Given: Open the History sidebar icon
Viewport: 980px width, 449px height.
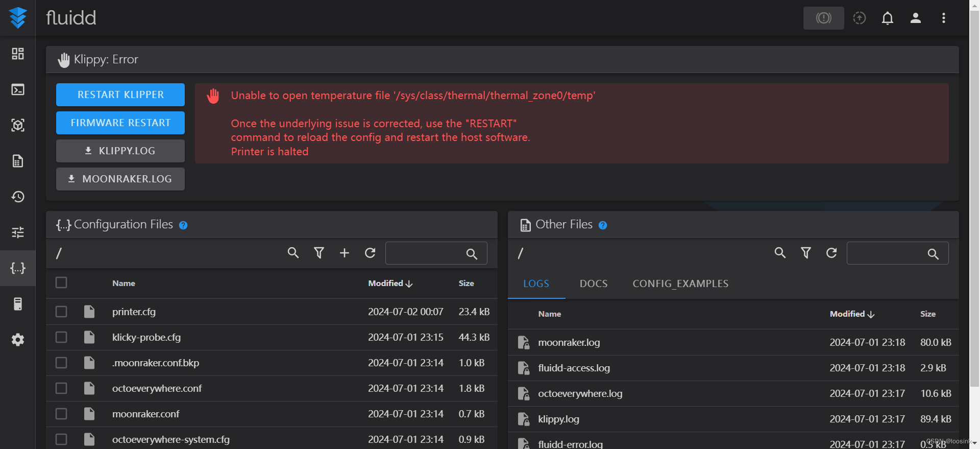Looking at the screenshot, I should (18, 197).
